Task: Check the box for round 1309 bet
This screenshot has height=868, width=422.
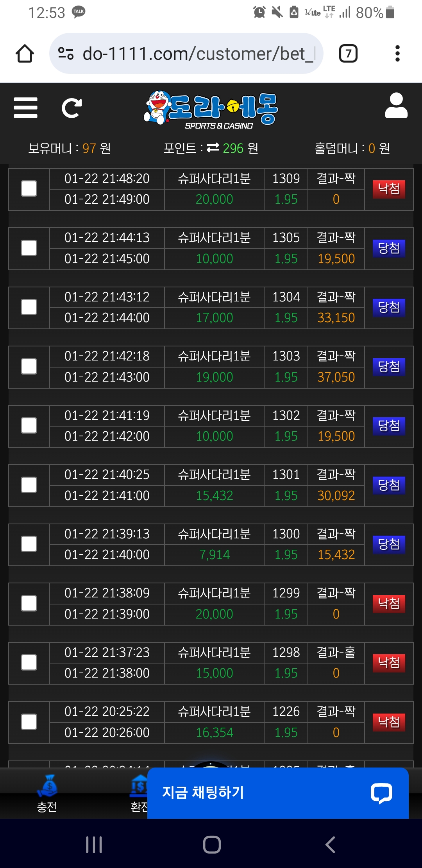Action: 29,188
